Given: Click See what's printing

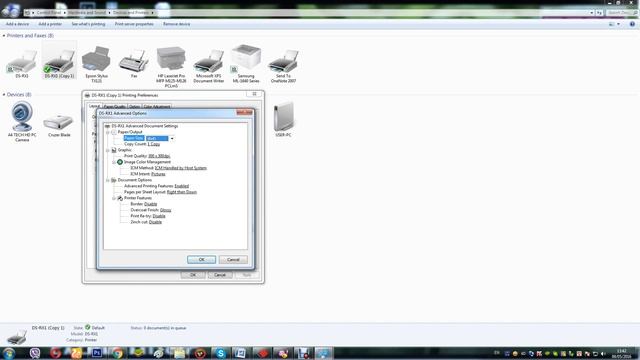Looking at the screenshot, I should click(x=88, y=24).
